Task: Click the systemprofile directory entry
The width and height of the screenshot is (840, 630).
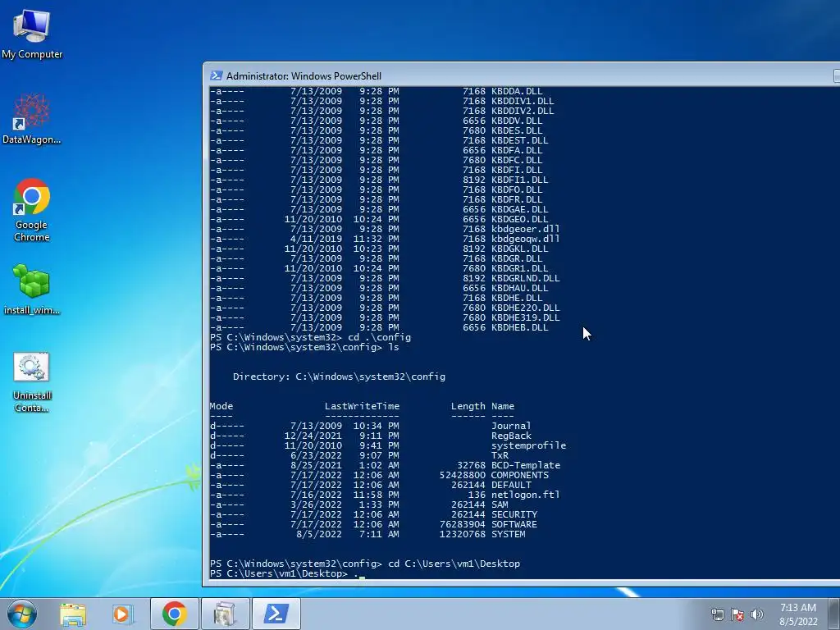Action: coord(529,445)
